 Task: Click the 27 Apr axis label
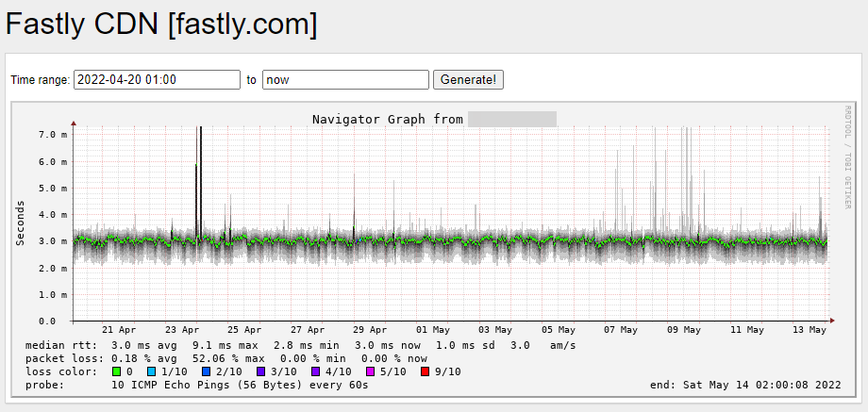tap(308, 330)
